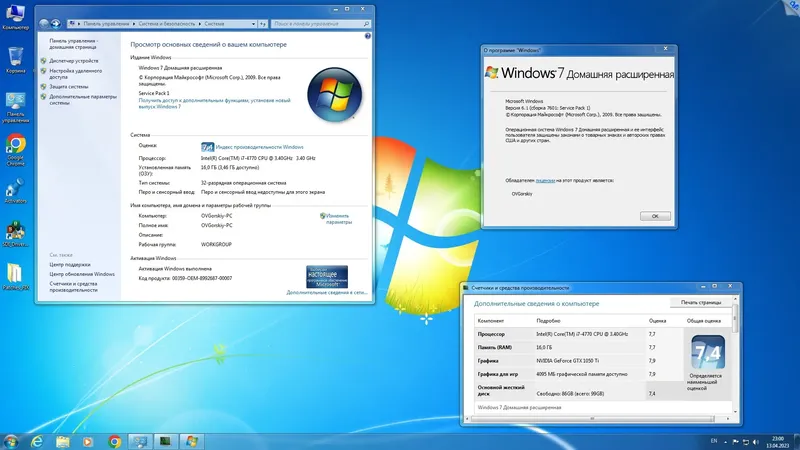800x450 pixels.
Task: Click the link about getting new Windows 7 edition
Action: [214, 104]
